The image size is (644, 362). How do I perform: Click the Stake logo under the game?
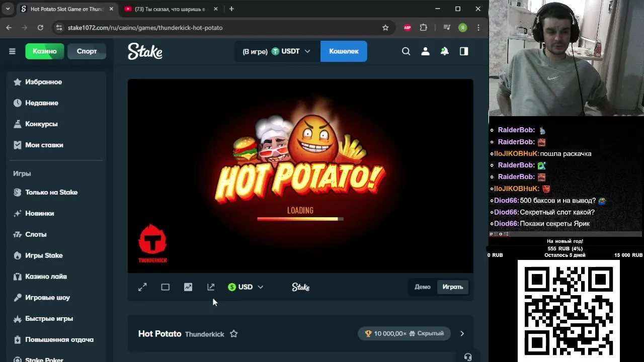300,287
